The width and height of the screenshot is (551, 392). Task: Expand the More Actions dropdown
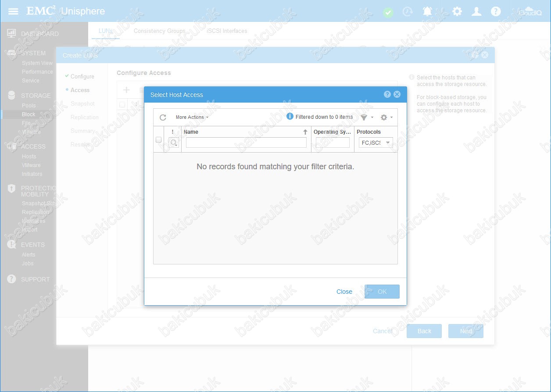[x=192, y=118]
